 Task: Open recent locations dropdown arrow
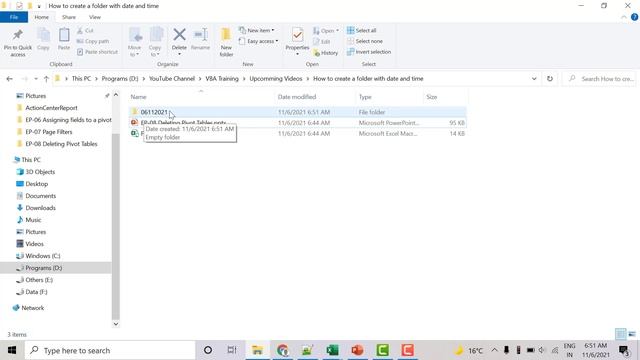pyautogui.click(x=36, y=79)
